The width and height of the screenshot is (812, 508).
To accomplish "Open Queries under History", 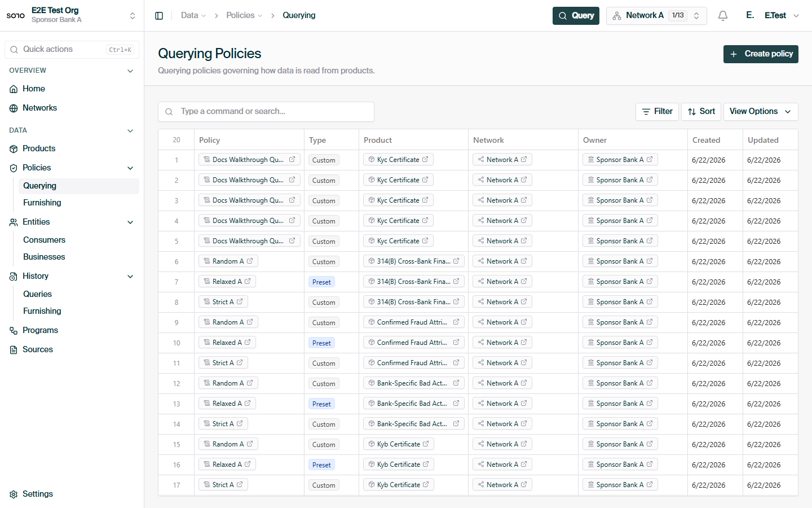I will click(x=79, y=295).
